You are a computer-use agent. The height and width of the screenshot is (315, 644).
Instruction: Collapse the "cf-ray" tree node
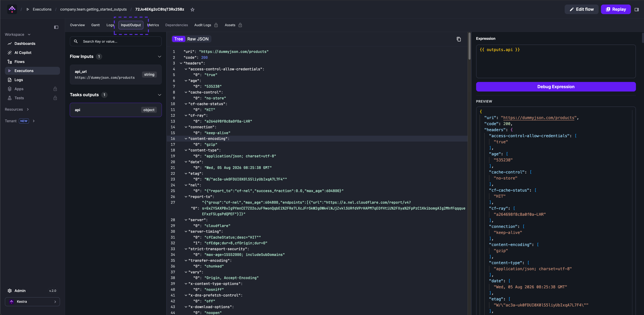186,115
